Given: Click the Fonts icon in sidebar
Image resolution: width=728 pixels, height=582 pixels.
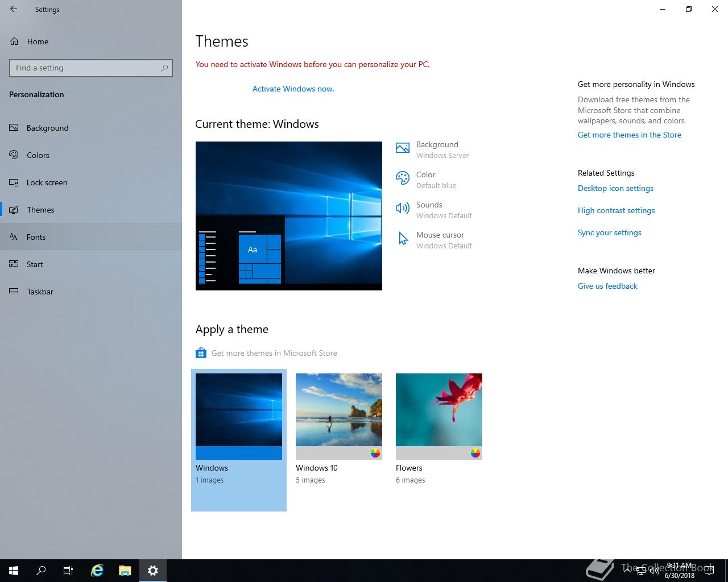Looking at the screenshot, I should tap(14, 237).
